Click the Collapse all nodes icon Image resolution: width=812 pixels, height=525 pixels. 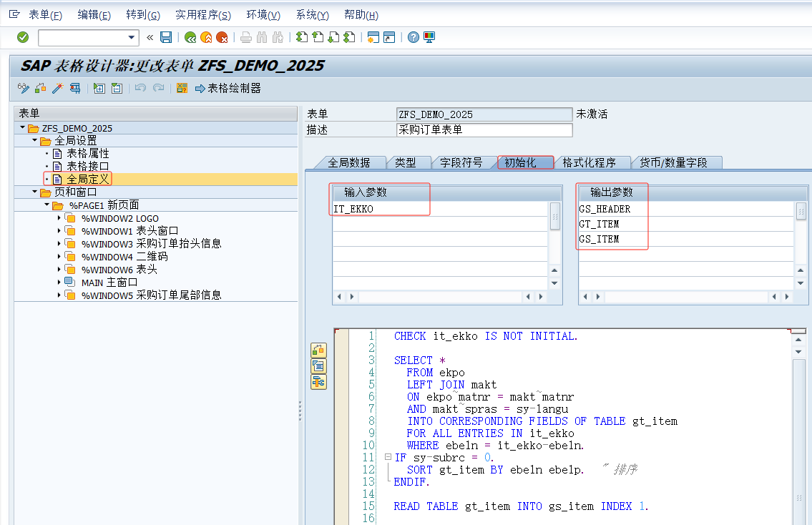click(x=117, y=89)
